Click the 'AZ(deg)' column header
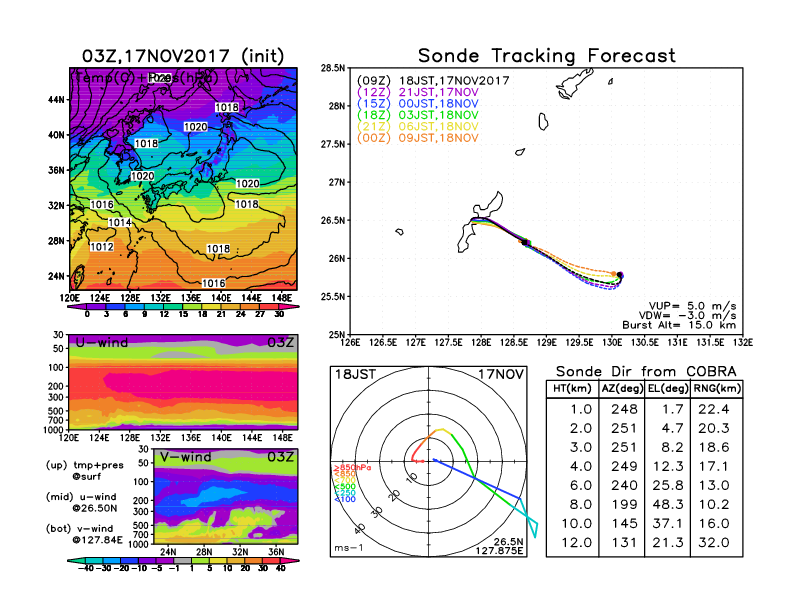 point(622,389)
